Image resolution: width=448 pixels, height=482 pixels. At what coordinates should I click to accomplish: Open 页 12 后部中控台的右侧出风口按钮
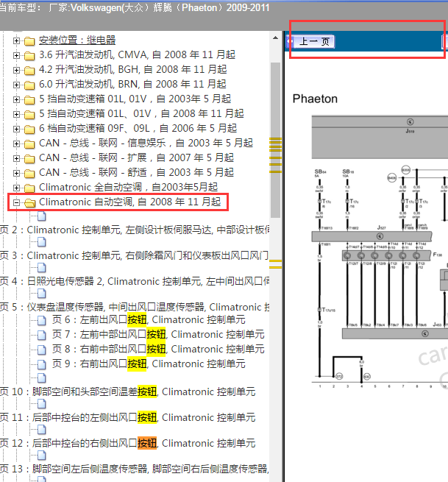click(128, 444)
